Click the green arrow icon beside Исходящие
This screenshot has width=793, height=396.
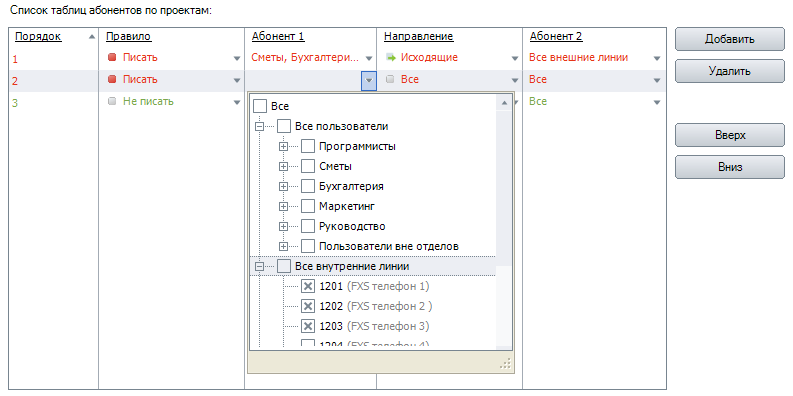pos(390,58)
